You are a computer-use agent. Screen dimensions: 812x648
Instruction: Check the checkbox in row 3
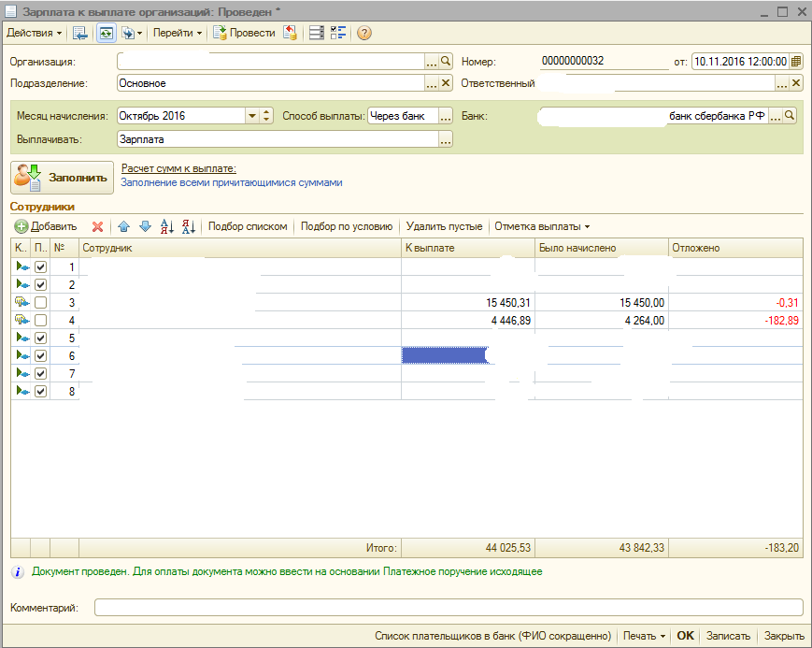click(40, 303)
